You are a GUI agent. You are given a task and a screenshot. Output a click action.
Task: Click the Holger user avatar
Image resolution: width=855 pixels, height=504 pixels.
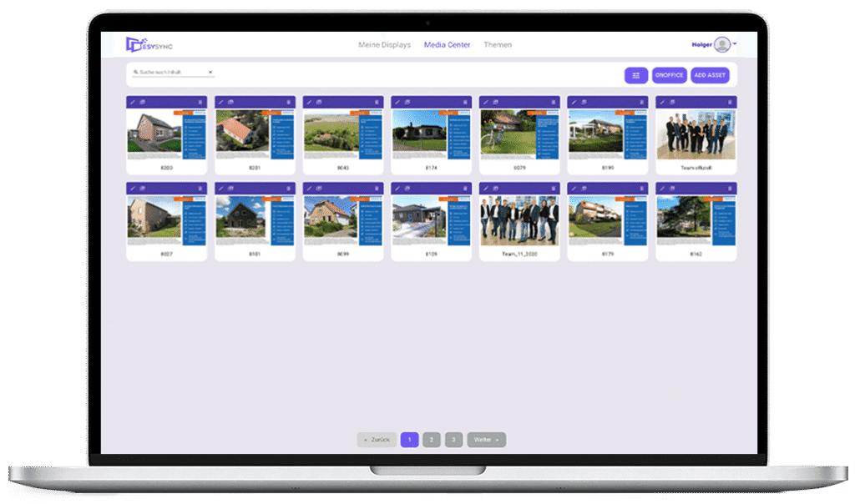click(722, 45)
